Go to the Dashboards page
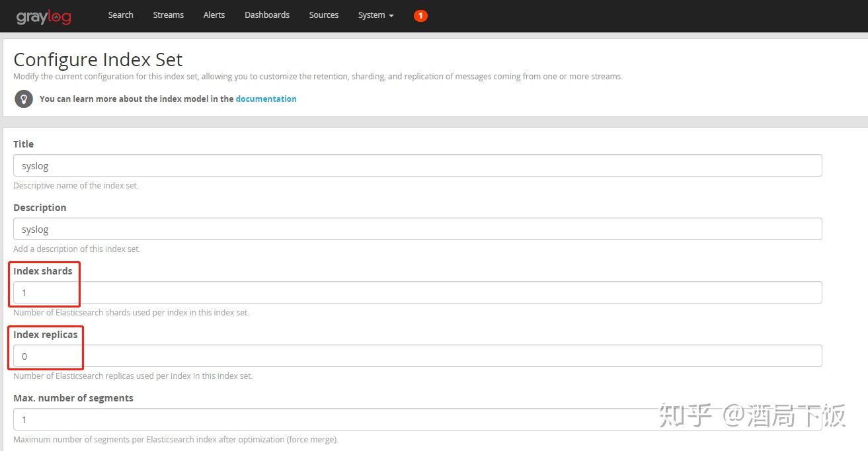Viewport: 868px width, 451px height. pyautogui.click(x=266, y=15)
